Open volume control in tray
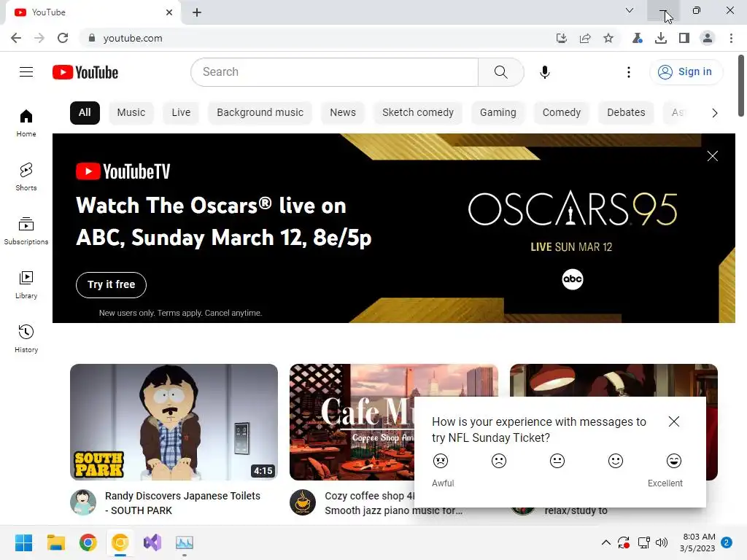747x560 pixels. coord(662,542)
